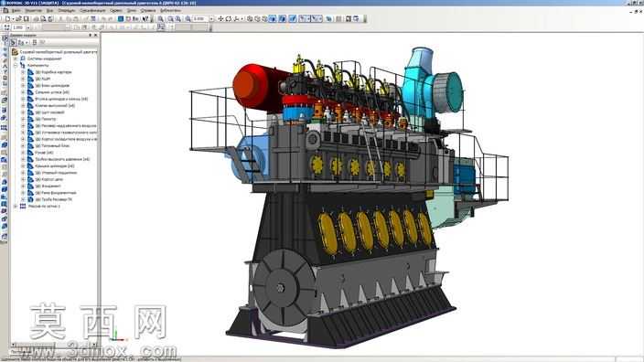The height and width of the screenshot is (362, 644).
Task: Click the rightmost icon in top toolbar
Action: point(356,18)
